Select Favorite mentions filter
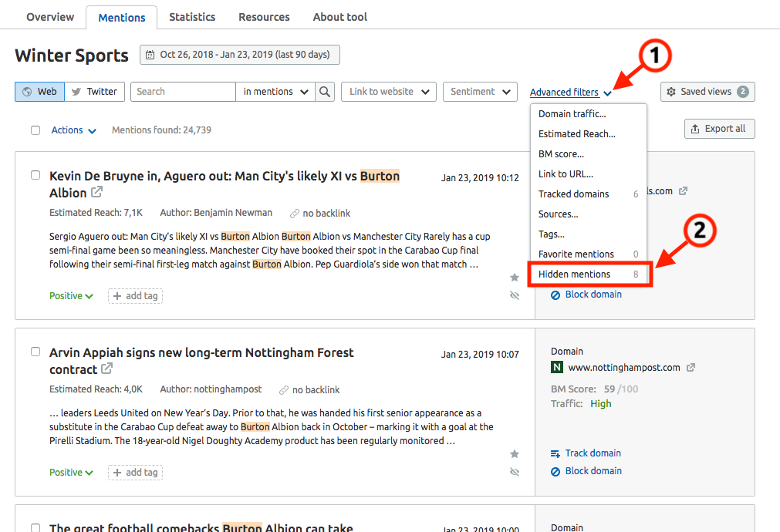 (x=589, y=254)
